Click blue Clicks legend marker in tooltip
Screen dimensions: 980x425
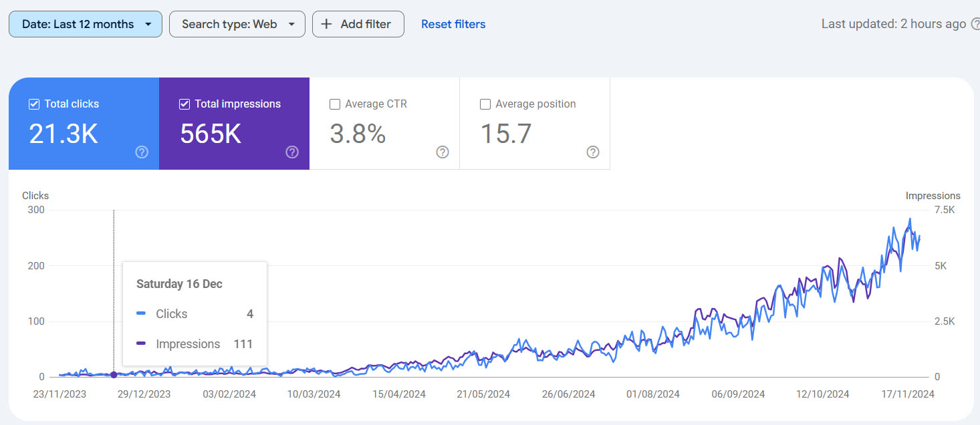(141, 314)
